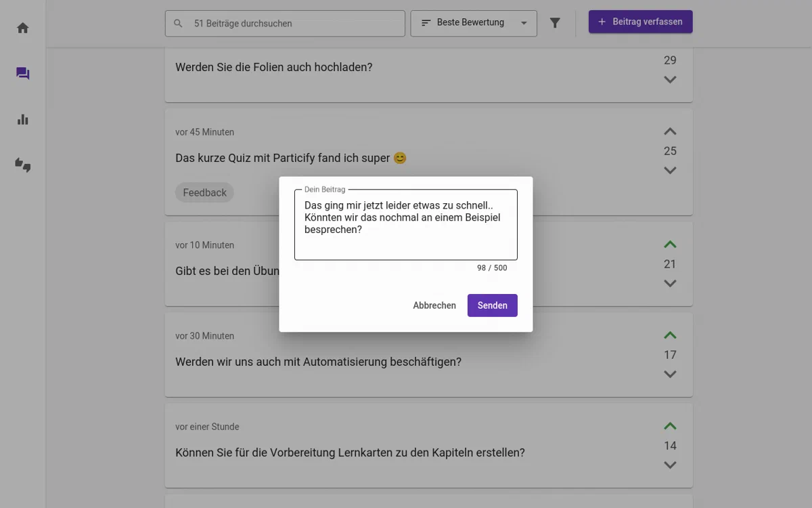Click Beitrag verfassen button
The image size is (812, 508).
coord(640,22)
